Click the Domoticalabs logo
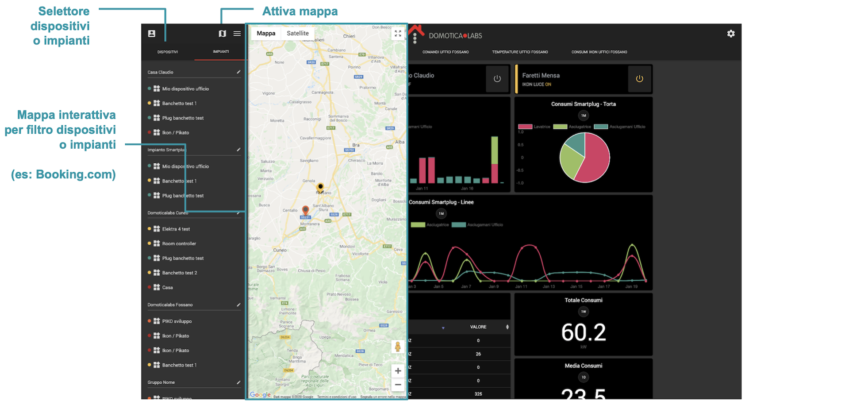Screen dimensions: 868x405 pyautogui.click(x=455, y=35)
